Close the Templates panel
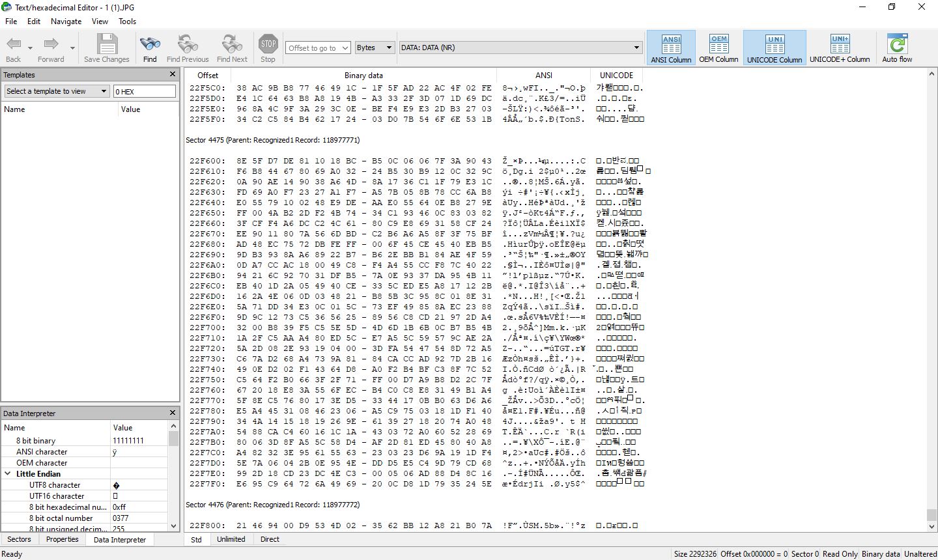 (173, 74)
